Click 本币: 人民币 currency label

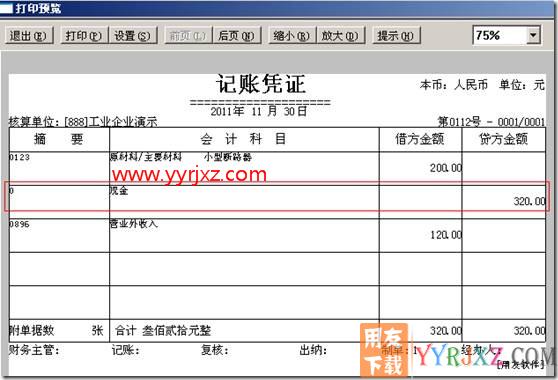point(454,85)
